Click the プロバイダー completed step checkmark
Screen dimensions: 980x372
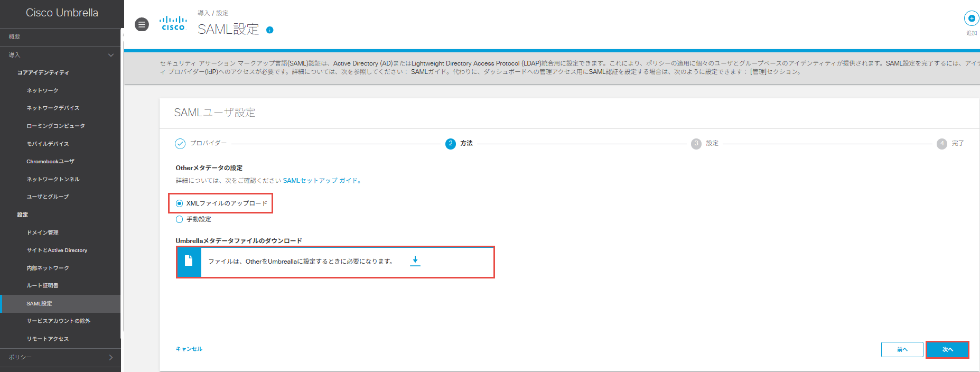[x=180, y=144]
